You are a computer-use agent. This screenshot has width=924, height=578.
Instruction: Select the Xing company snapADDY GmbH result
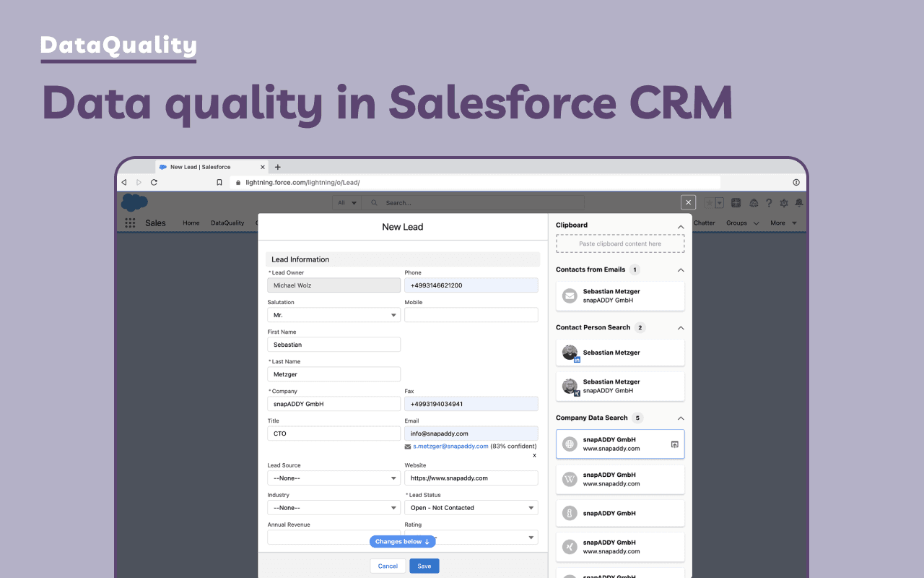[620, 547]
